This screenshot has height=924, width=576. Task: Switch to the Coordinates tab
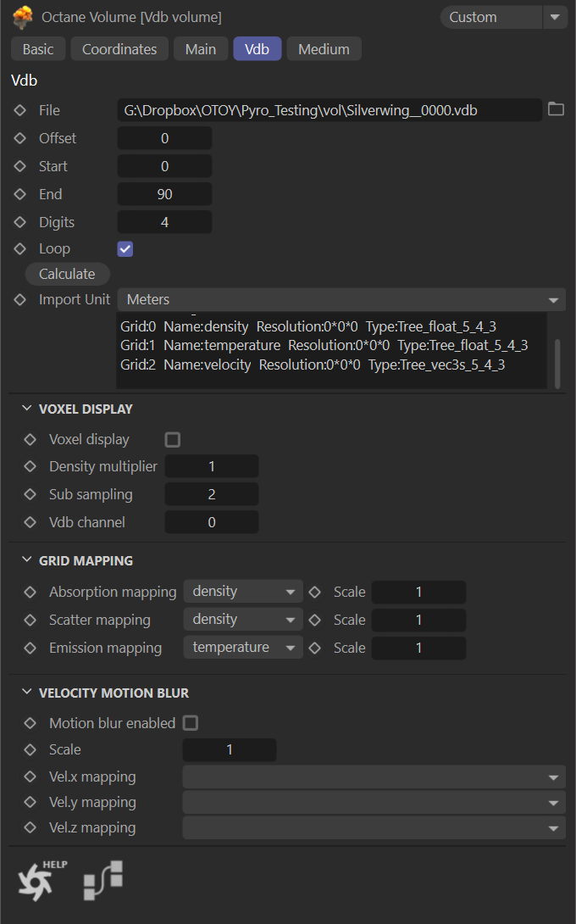coord(119,49)
